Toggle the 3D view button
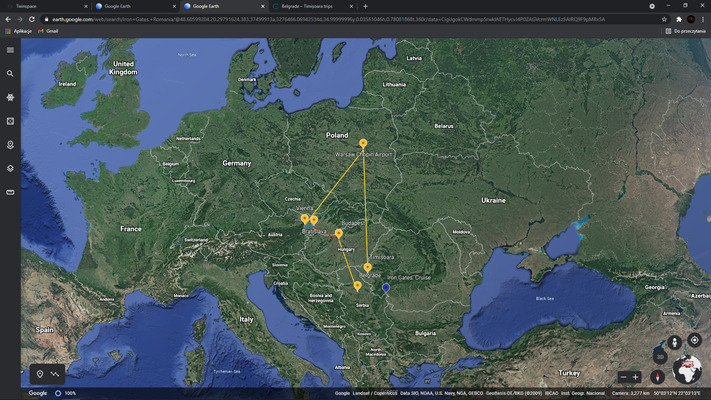This screenshot has height=400, width=711. [x=660, y=357]
